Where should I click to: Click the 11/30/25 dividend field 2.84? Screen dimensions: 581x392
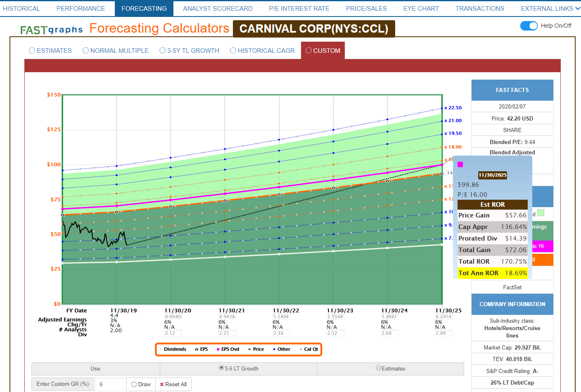click(x=443, y=333)
